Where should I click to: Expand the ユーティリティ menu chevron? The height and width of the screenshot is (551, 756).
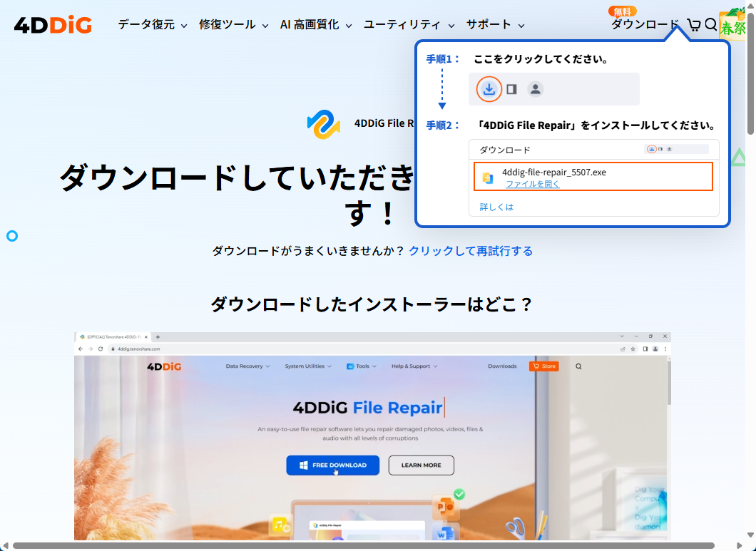451,26
